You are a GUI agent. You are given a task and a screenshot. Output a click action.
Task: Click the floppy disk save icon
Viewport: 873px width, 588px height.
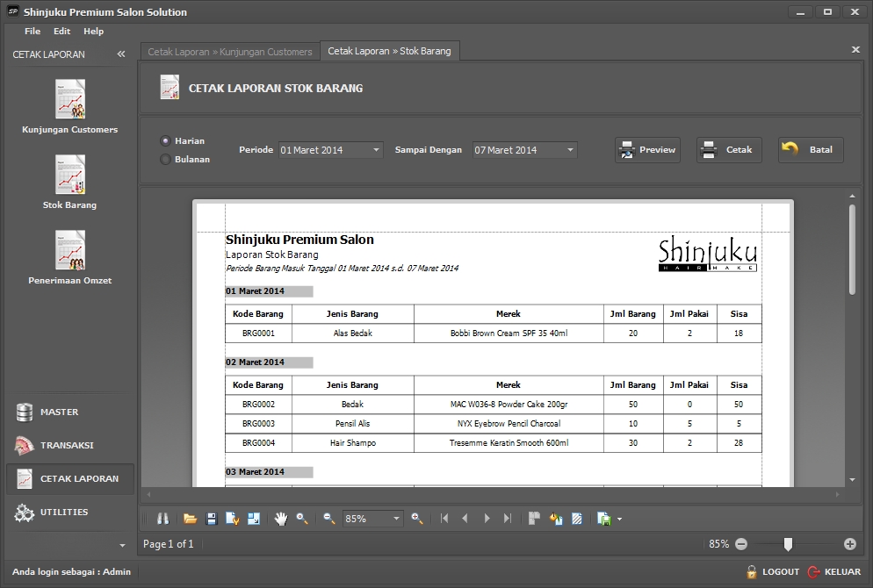(x=212, y=519)
